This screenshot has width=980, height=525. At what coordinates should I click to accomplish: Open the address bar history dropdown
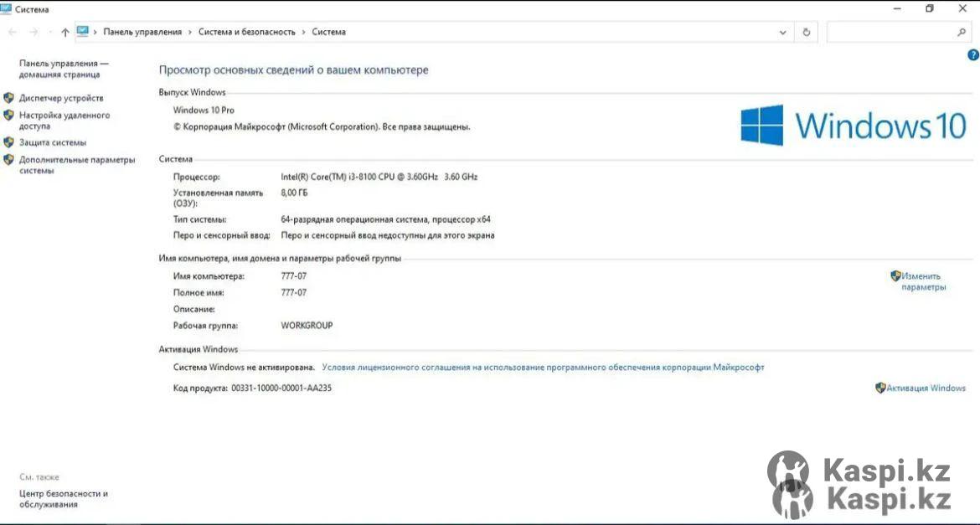(x=783, y=33)
